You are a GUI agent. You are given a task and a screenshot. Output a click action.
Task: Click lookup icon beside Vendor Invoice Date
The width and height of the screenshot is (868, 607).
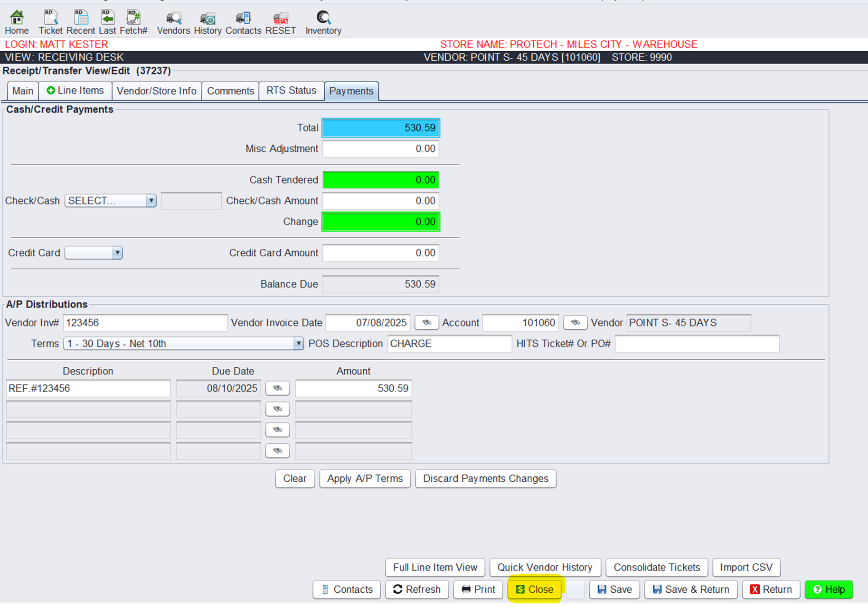426,323
